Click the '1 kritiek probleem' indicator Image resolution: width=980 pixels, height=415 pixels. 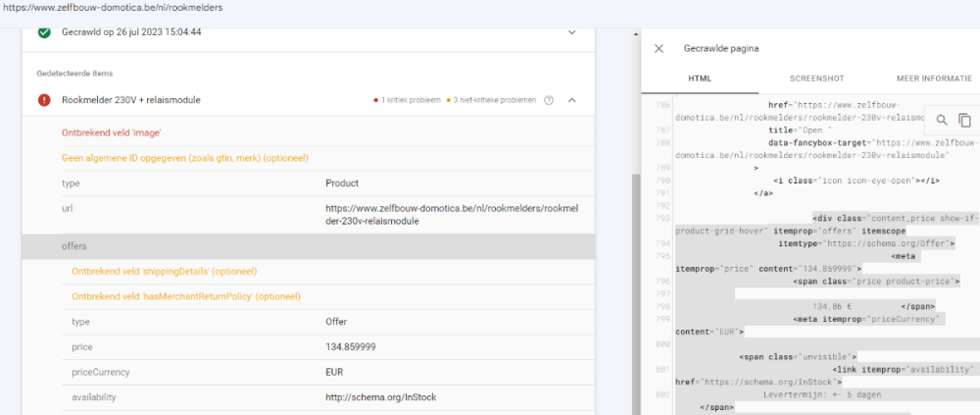[408, 100]
